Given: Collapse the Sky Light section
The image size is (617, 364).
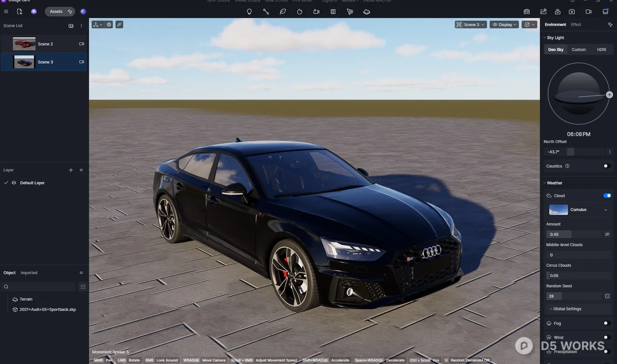Looking at the screenshot, I should coord(544,38).
